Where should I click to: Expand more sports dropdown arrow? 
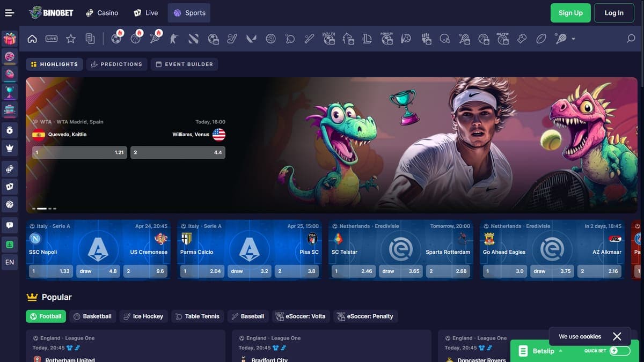click(573, 39)
